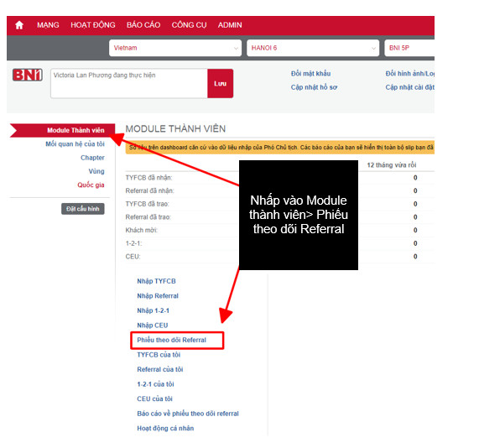
Task: Expand the Vietnam country dropdown
Action: pos(175,48)
